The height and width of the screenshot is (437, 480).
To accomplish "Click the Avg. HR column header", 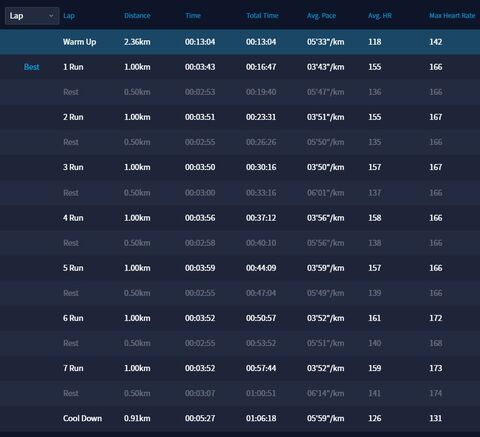I will click(380, 16).
